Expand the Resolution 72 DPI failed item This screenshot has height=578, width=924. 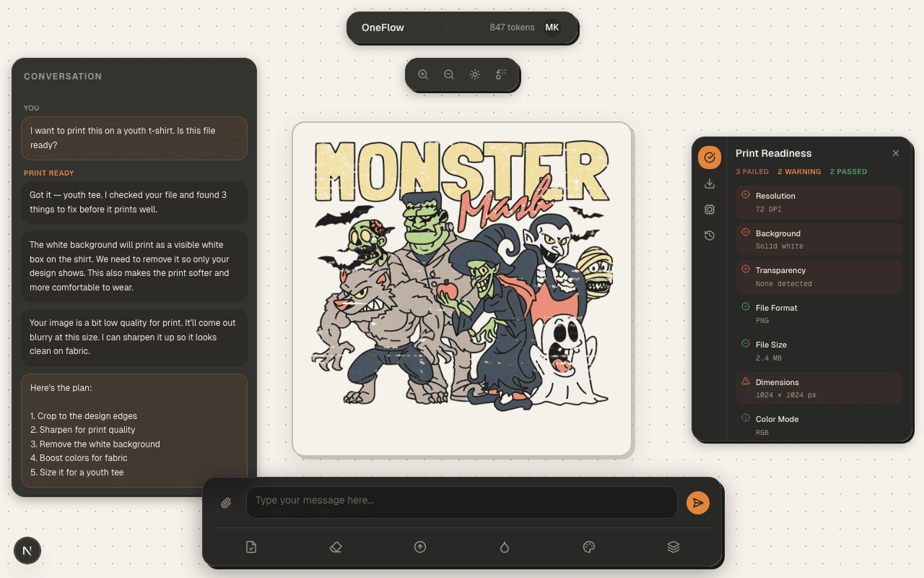click(x=819, y=202)
